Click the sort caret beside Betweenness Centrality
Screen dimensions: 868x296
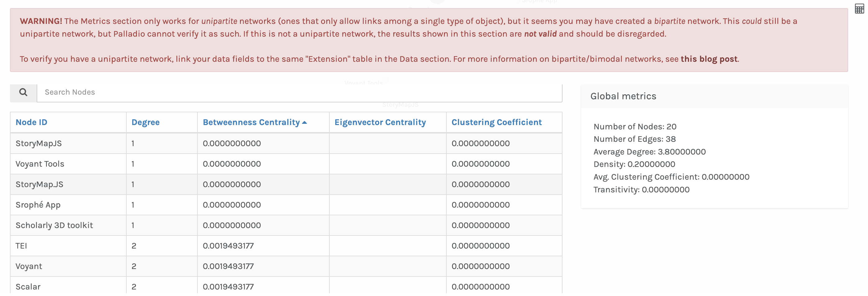tap(305, 123)
